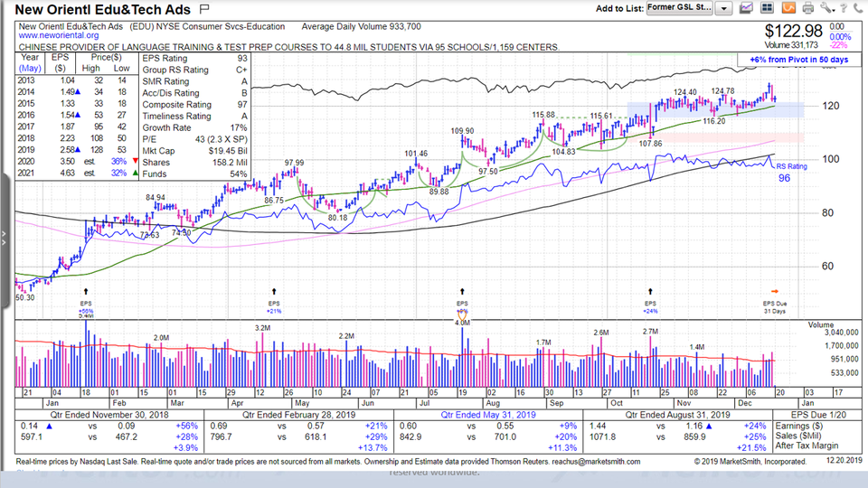
Task: Click 'Volume 331,173' under the price
Action: tap(791, 45)
